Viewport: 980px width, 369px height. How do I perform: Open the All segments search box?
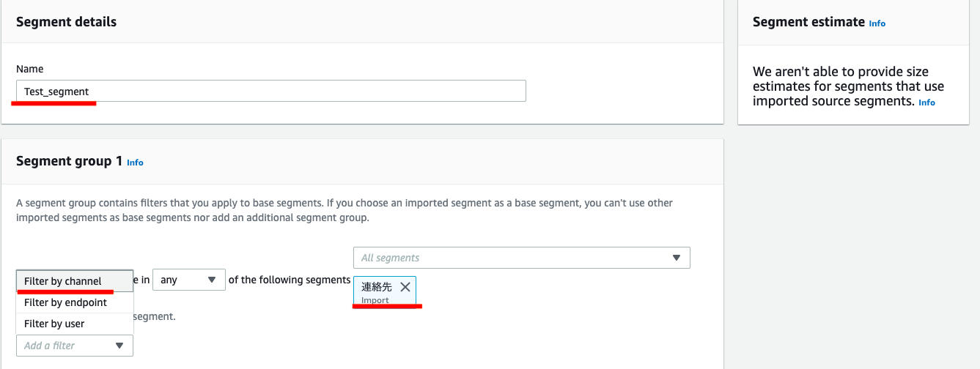point(513,258)
